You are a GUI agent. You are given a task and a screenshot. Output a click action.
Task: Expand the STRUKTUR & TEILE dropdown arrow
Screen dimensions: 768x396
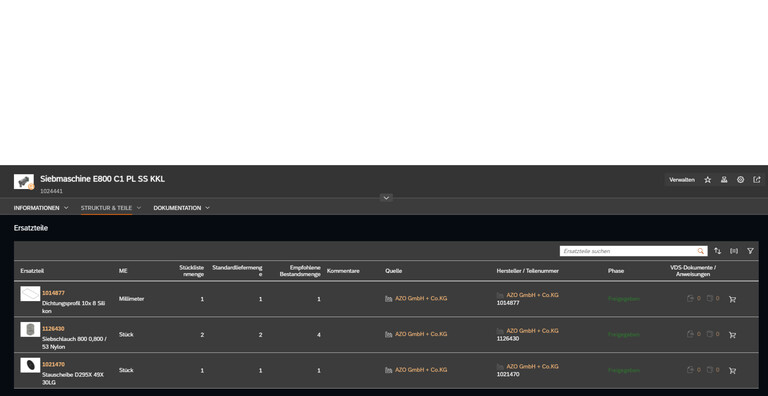point(139,208)
